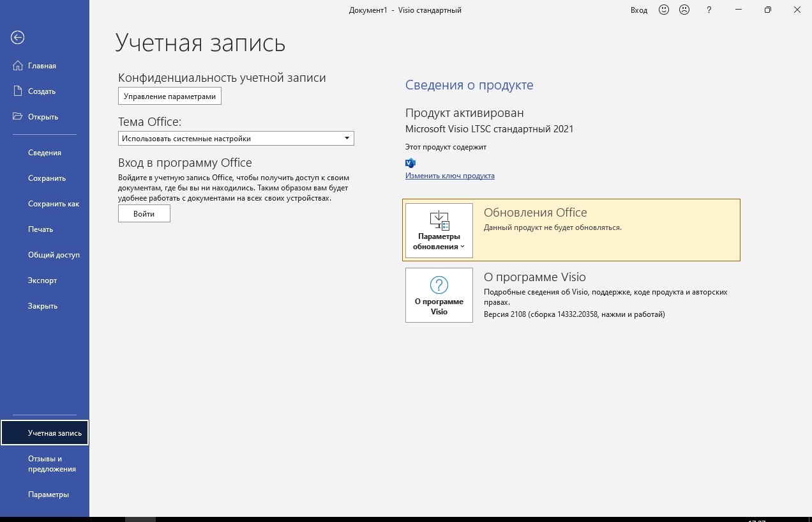812x522 pixels.
Task: Click the Продукт активирован heading
Action: tap(465, 113)
